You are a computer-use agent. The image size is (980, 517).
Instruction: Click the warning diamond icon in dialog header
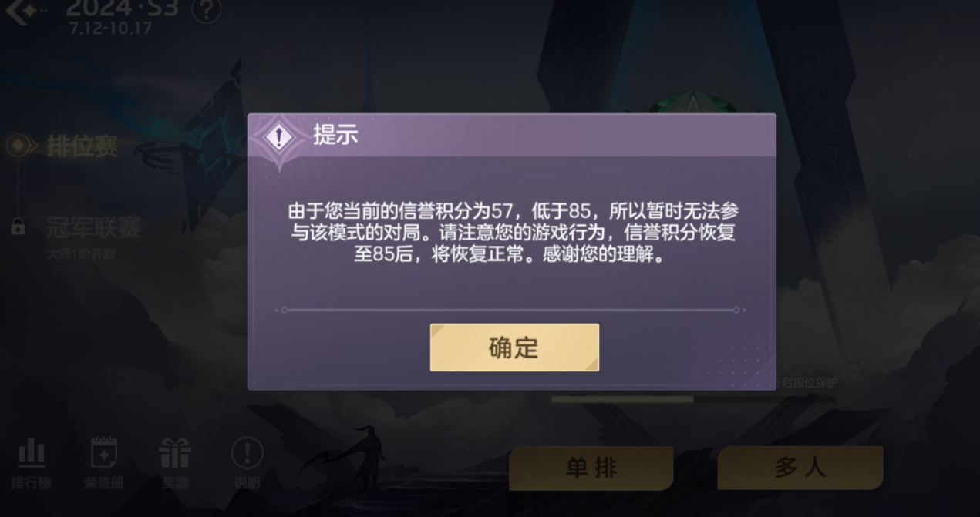278,137
